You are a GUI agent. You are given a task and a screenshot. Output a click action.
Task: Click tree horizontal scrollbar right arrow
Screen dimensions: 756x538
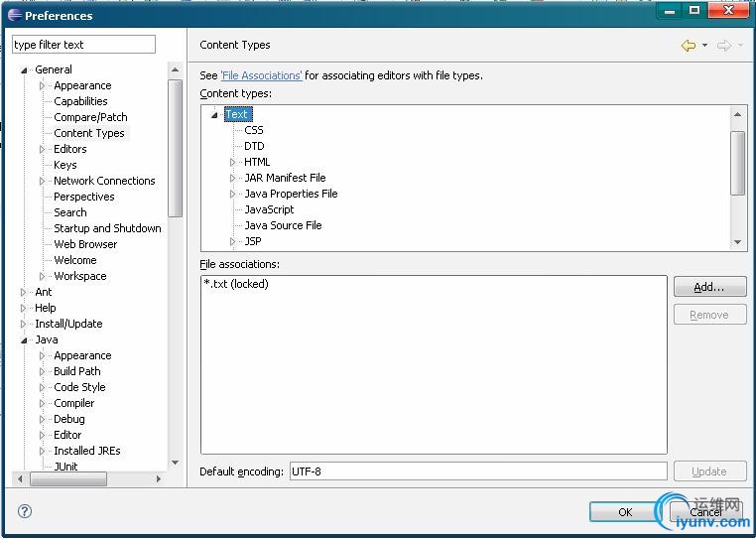[x=159, y=478]
